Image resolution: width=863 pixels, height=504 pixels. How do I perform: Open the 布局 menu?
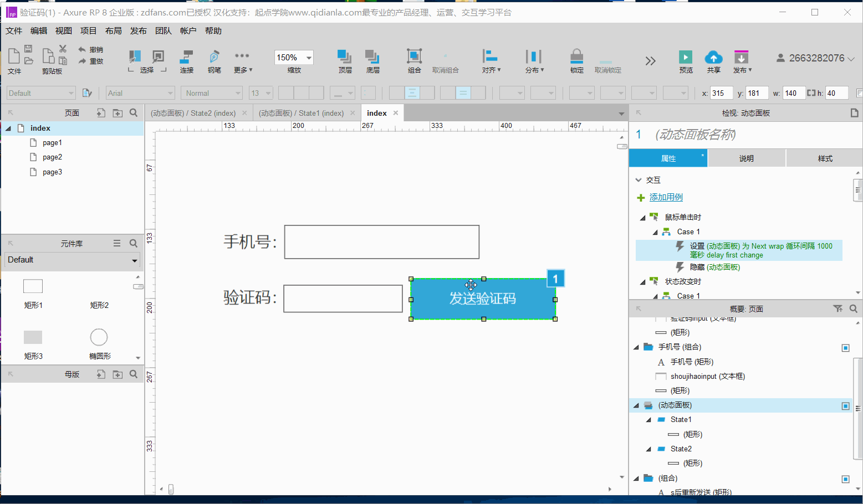coord(113,30)
